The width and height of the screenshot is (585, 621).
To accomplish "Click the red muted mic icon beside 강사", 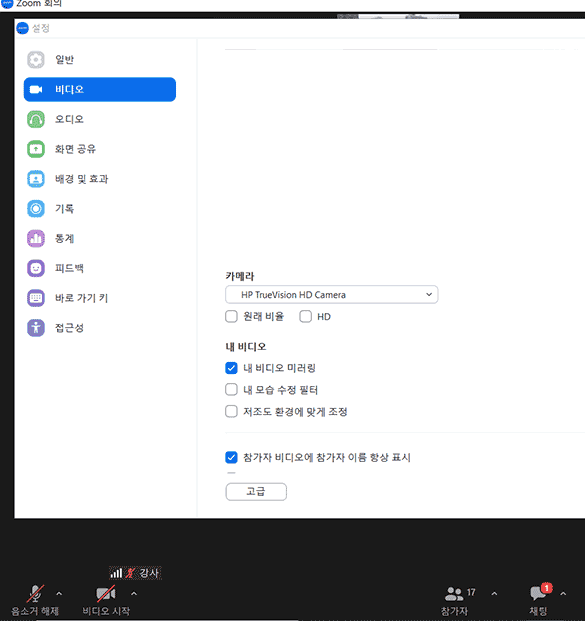I will [x=130, y=573].
